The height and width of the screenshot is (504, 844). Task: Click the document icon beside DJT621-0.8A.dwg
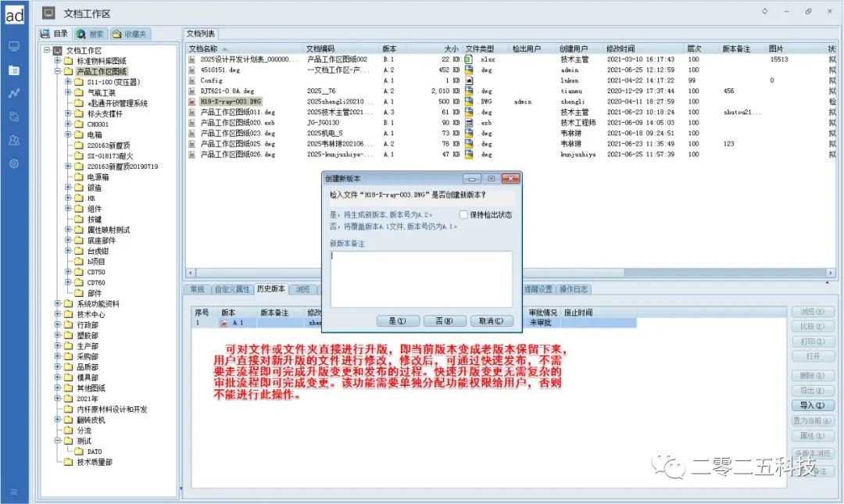click(x=191, y=91)
